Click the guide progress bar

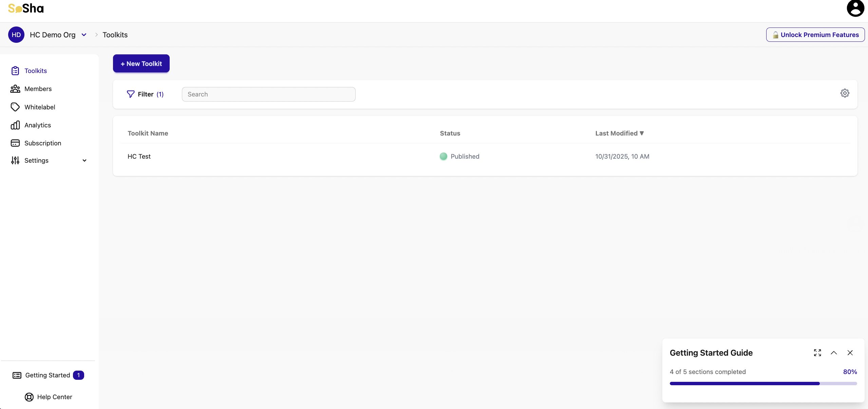[x=763, y=383]
